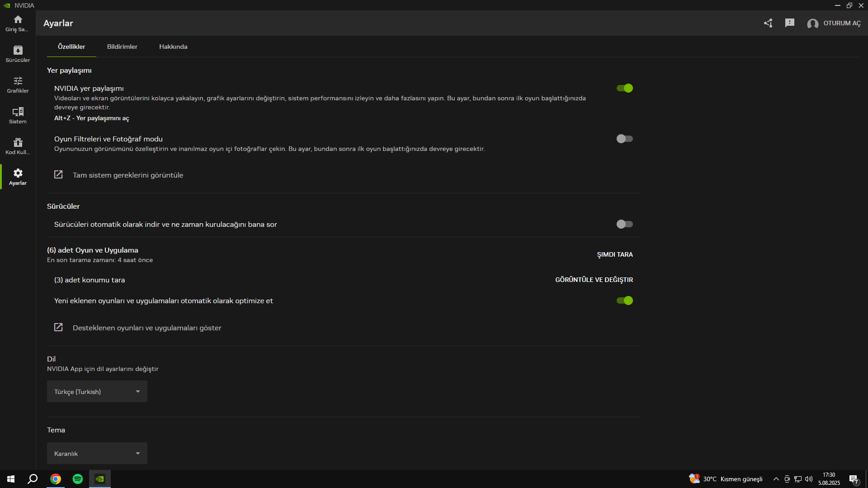Click the share icon in header
This screenshot has height=488, width=868.
coord(768,23)
